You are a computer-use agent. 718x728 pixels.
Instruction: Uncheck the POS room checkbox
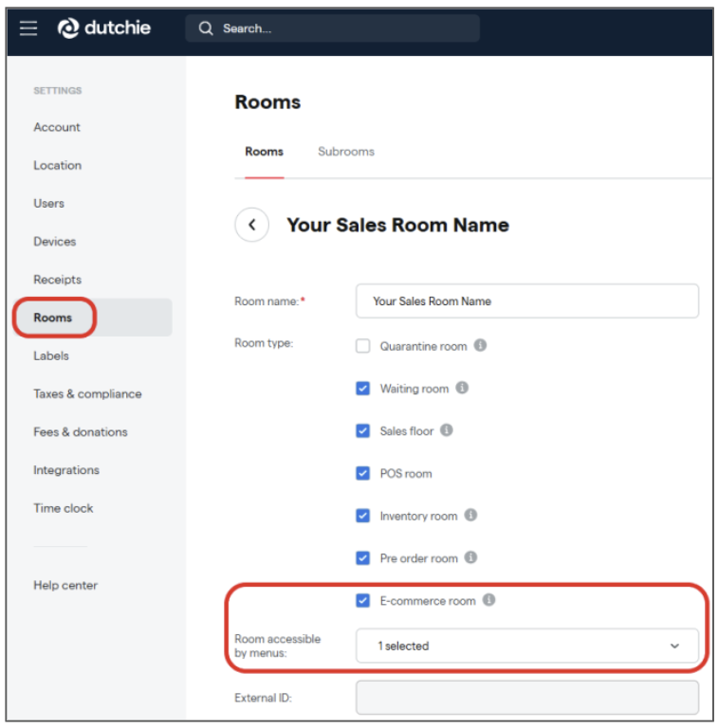coord(362,473)
